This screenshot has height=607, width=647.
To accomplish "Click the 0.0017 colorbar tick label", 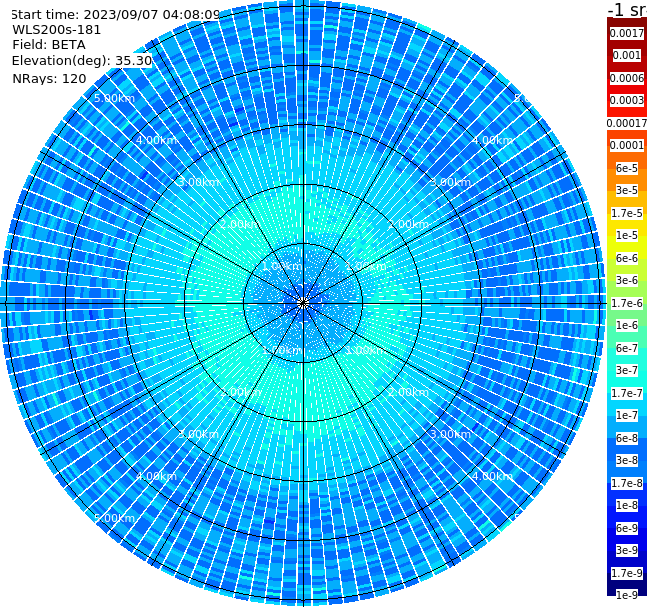I will click(x=627, y=33).
